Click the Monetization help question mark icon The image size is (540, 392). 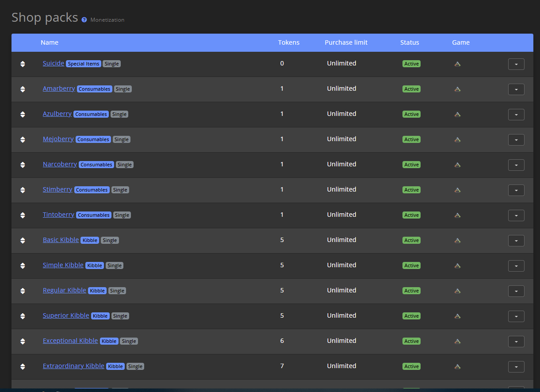coord(84,19)
